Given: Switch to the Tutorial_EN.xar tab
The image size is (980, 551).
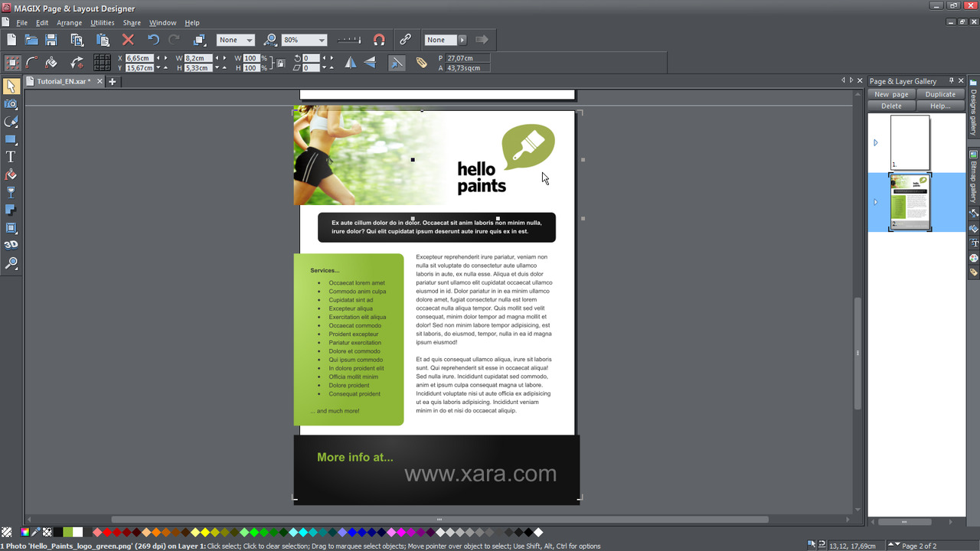Looking at the screenshot, I should coord(64,81).
